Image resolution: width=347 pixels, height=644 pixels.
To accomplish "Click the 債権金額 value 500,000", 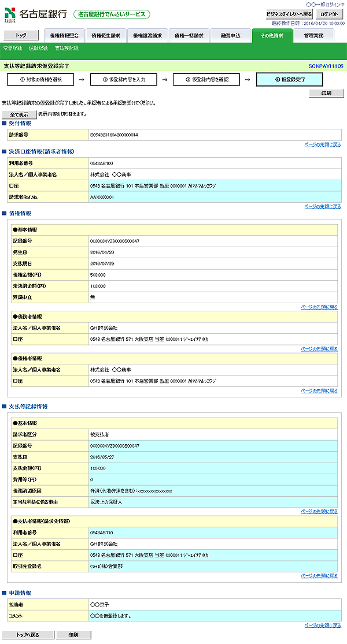I will point(98,275).
